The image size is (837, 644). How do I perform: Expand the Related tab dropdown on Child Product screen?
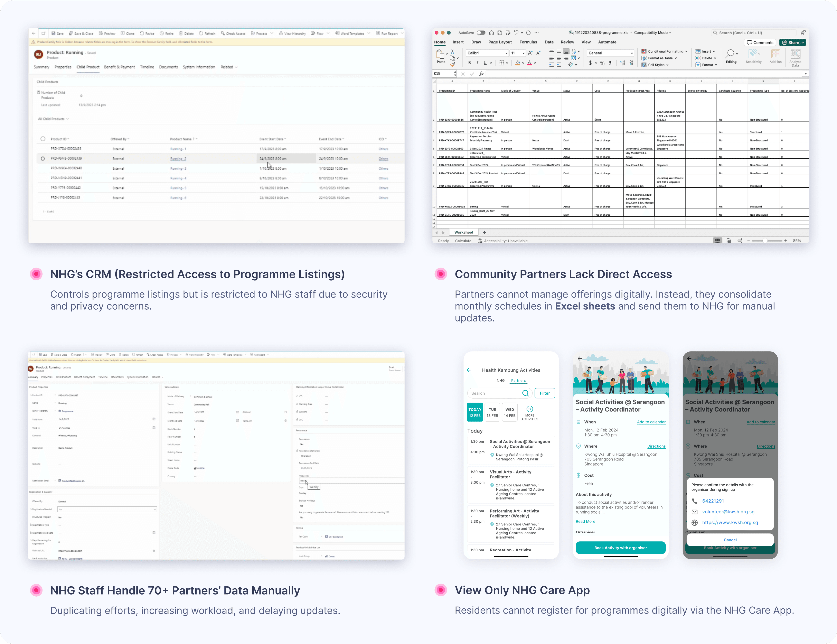tap(229, 67)
